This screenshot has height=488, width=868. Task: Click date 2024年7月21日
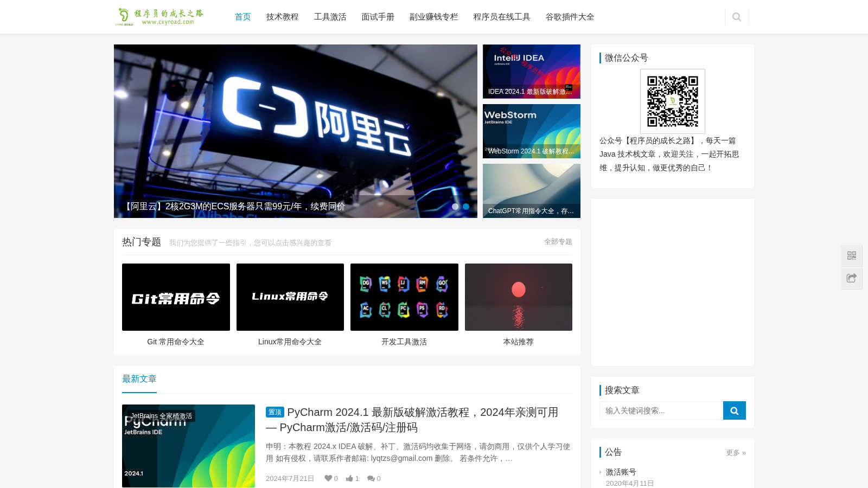(290, 478)
